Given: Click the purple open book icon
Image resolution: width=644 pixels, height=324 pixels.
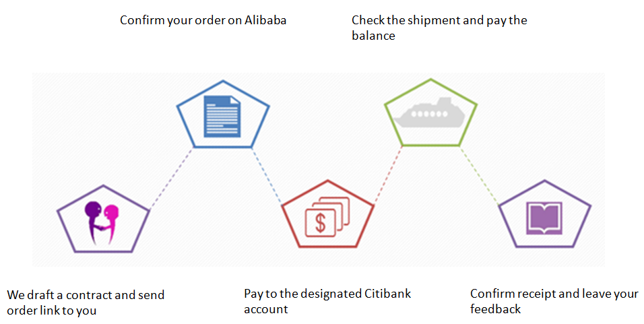Looking at the screenshot, I should pos(544,218).
